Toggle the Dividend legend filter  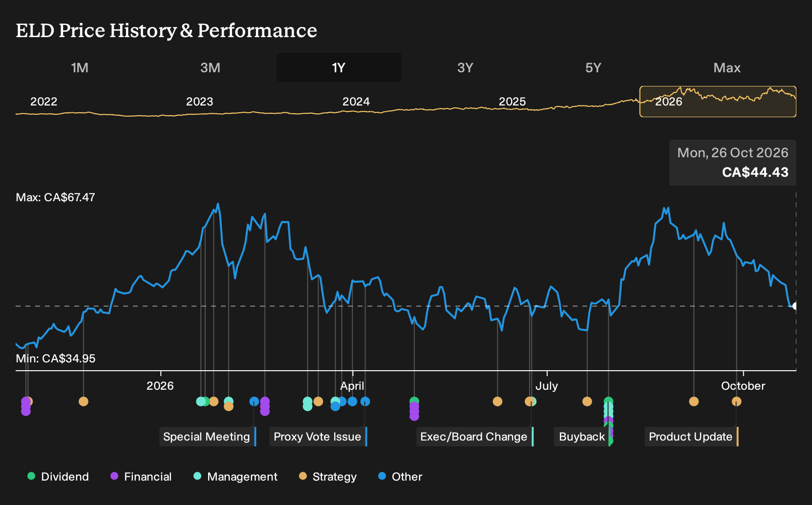point(58,476)
